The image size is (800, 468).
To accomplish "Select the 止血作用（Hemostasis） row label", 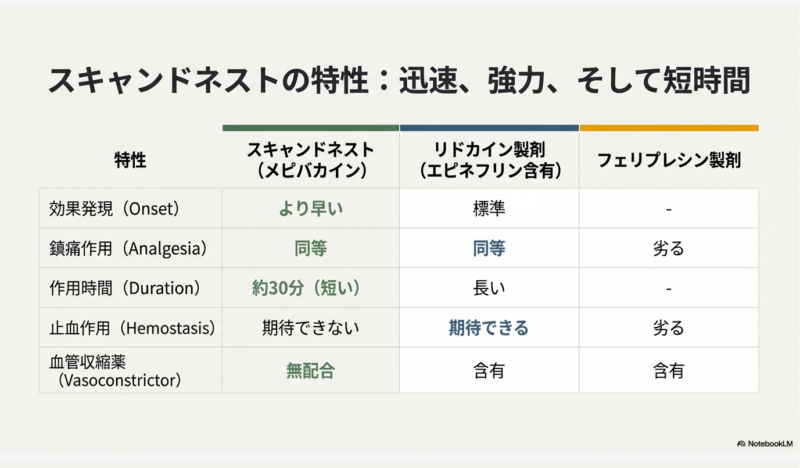I will tap(133, 327).
